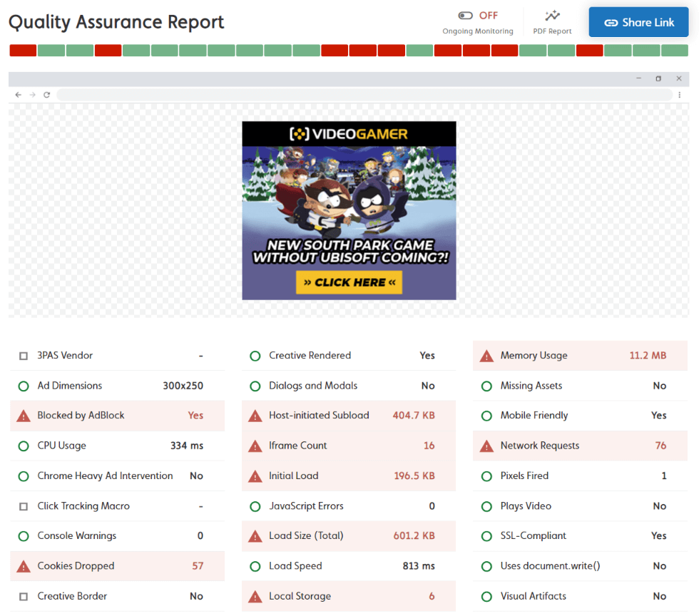Screen dimensions: 699x616
Task: Click the JavaScript Errors green circle
Action: (255, 506)
